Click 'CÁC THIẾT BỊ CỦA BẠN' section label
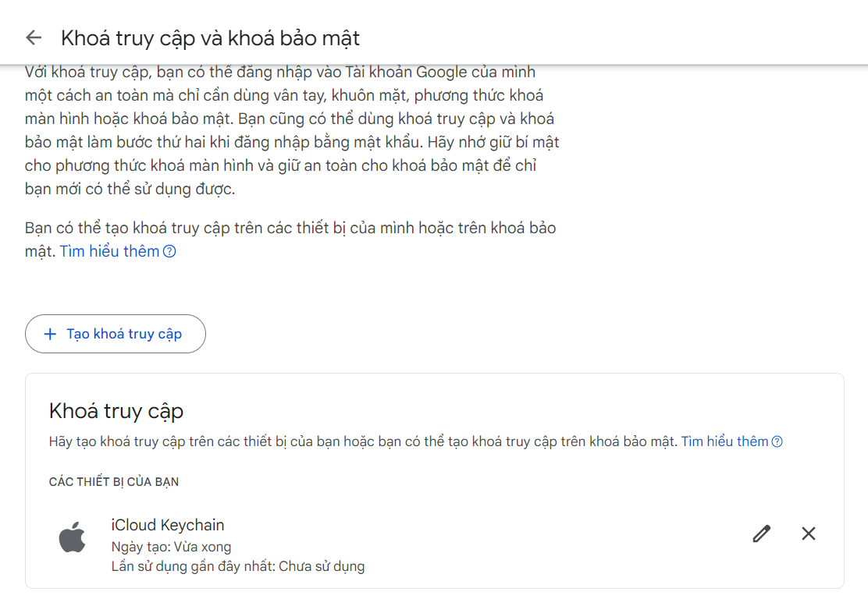The image size is (868, 599). coord(114,482)
